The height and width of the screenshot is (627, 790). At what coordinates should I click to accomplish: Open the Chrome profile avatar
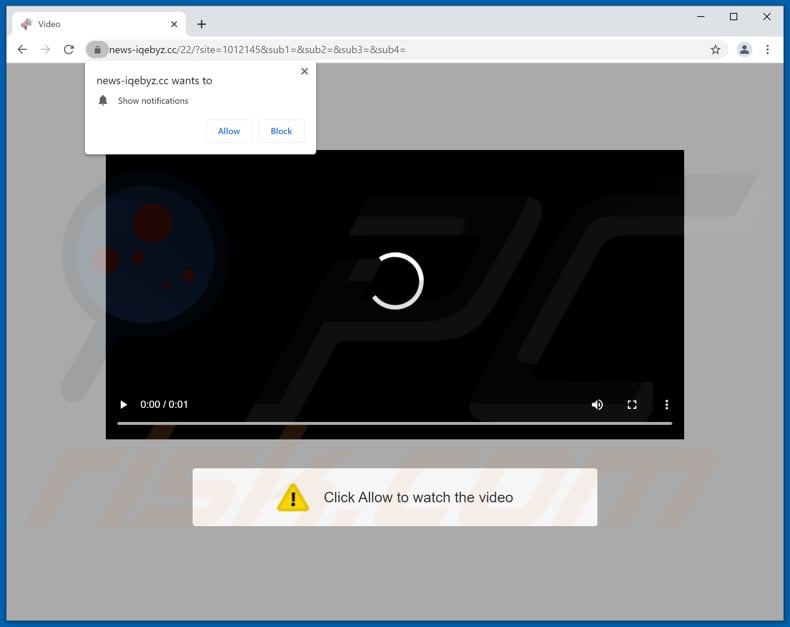[x=744, y=49]
